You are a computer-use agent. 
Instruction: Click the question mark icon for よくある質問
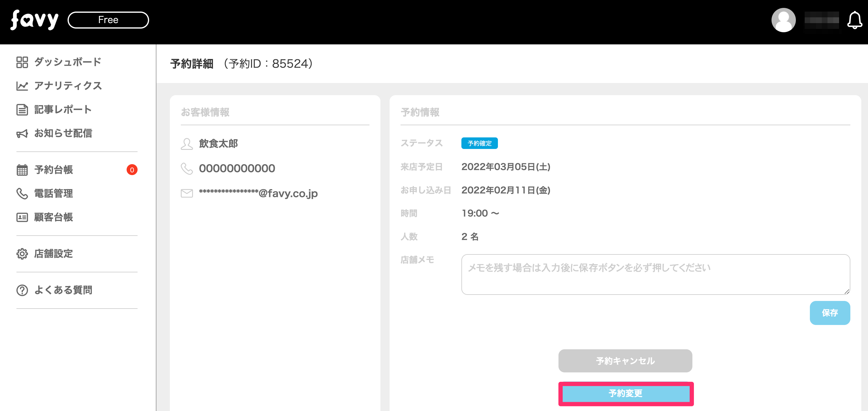[22, 290]
